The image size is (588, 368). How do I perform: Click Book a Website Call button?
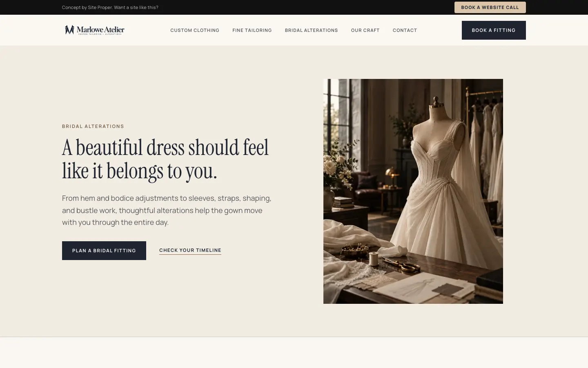click(x=490, y=7)
